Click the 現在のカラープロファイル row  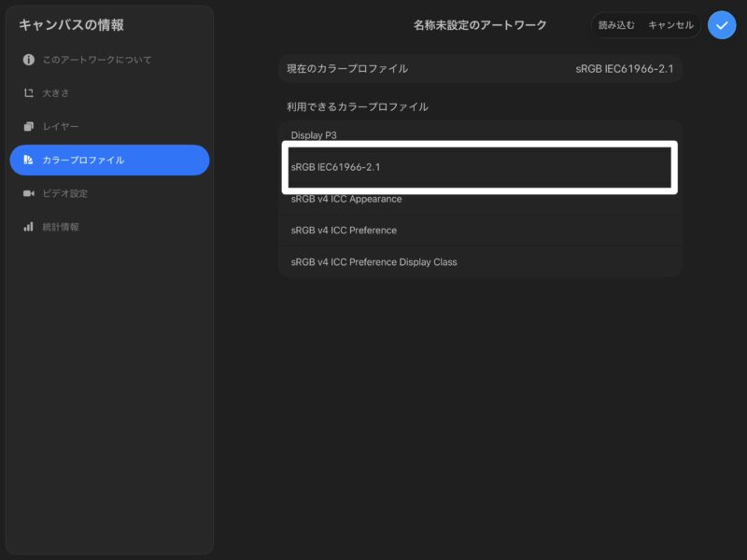[480, 68]
